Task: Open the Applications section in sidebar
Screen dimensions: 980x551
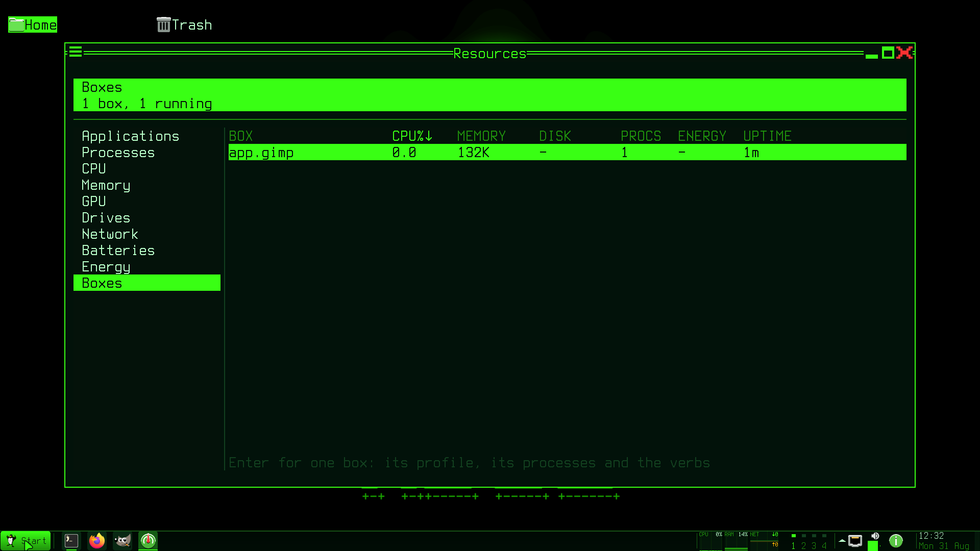Action: 147,136
